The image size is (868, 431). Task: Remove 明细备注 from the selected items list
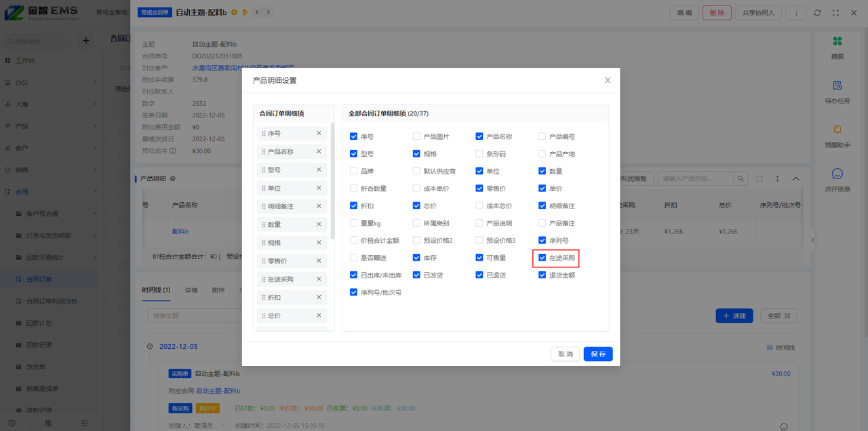(x=319, y=206)
